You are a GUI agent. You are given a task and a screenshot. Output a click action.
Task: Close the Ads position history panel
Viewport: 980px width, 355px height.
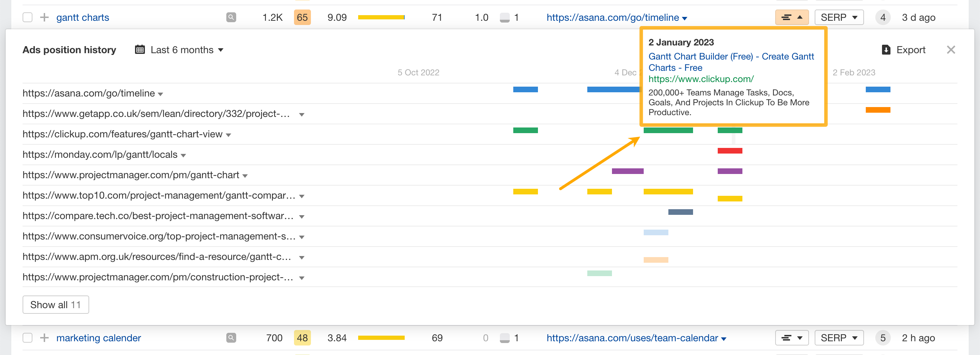click(x=951, y=50)
